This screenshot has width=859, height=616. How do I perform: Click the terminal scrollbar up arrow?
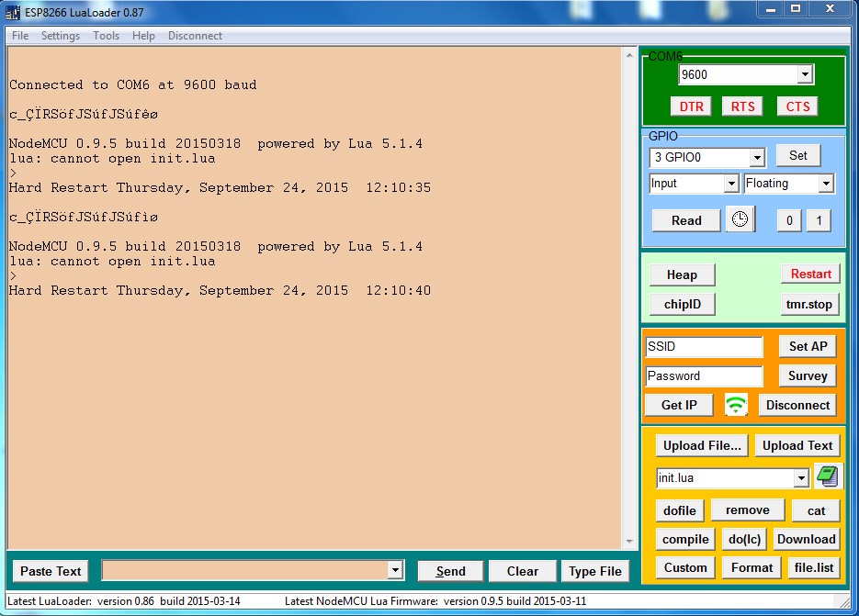[629, 55]
